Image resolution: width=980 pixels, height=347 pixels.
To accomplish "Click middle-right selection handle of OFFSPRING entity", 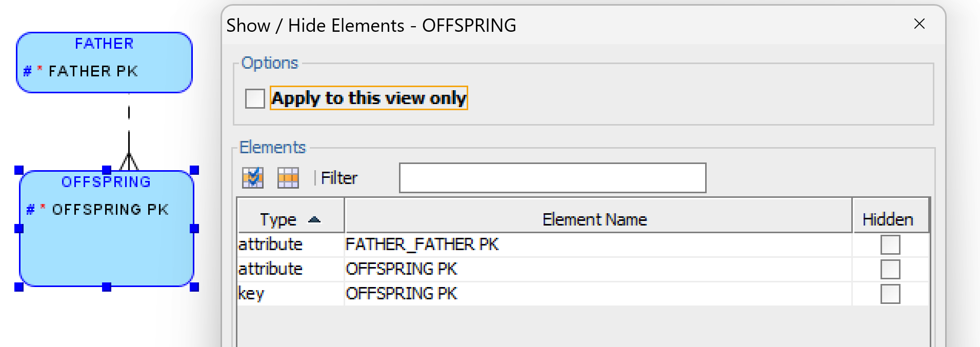I will tap(194, 229).
